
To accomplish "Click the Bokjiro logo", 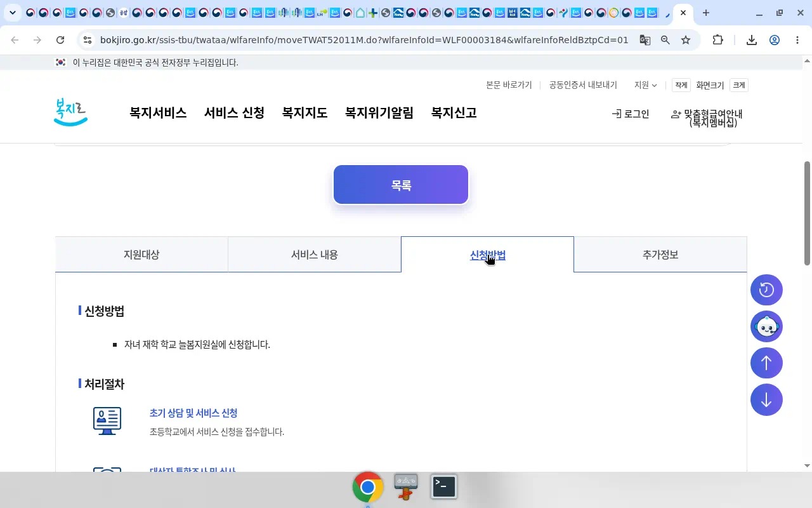I will pos(70,112).
